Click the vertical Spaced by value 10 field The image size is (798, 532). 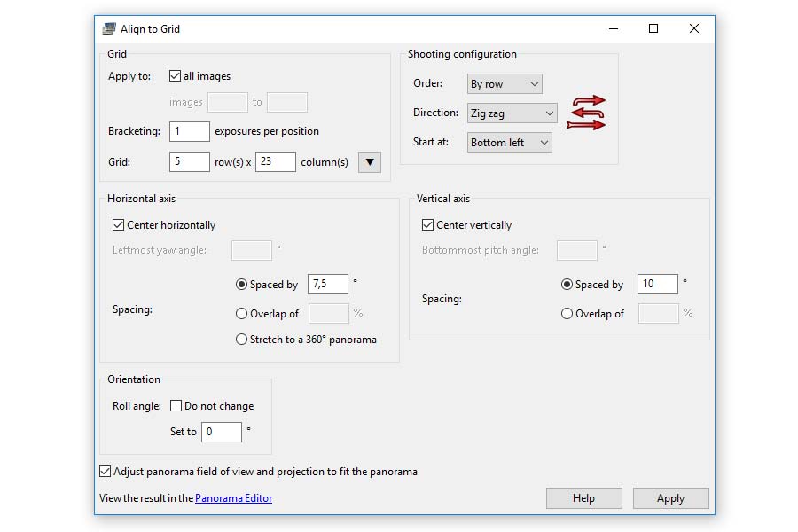click(658, 284)
